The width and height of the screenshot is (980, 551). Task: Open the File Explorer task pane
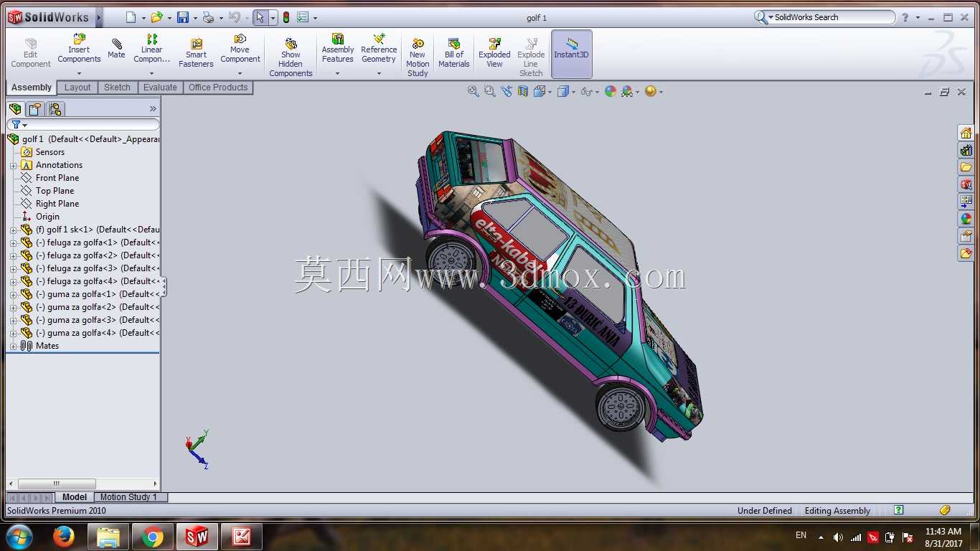966,167
